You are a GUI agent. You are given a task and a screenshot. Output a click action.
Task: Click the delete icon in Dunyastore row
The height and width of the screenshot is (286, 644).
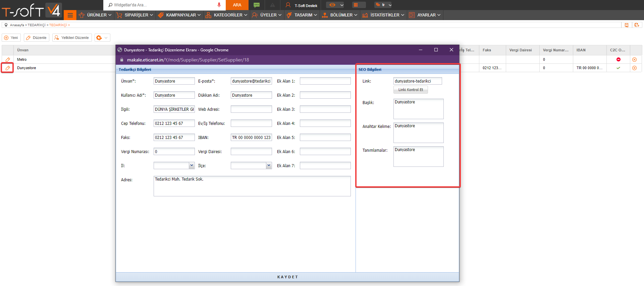point(634,68)
